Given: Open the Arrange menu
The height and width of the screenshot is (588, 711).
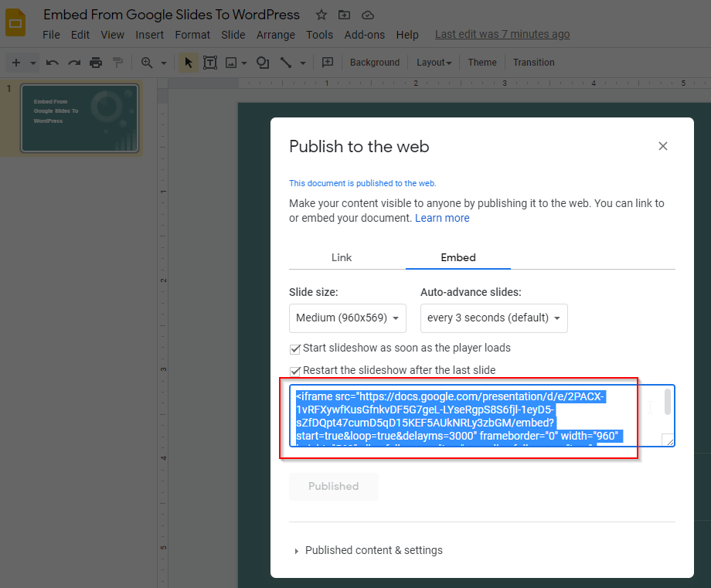Looking at the screenshot, I should (276, 35).
